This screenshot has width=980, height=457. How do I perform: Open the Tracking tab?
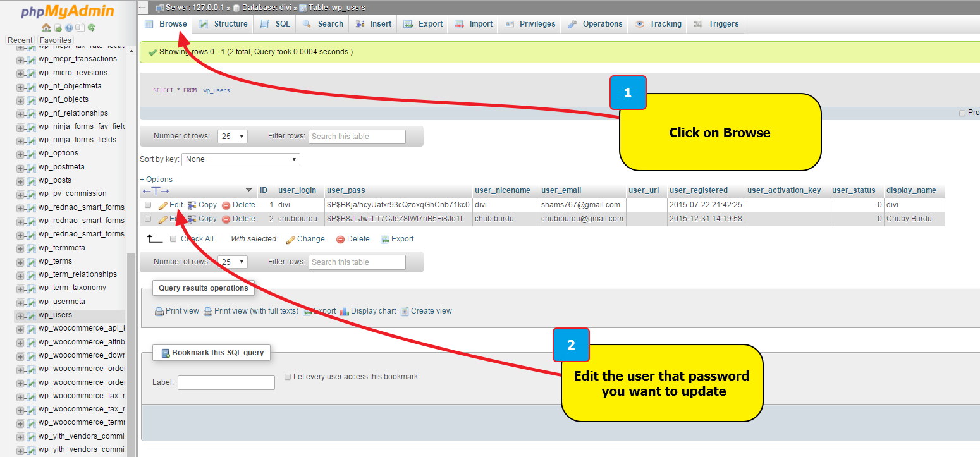(x=658, y=24)
